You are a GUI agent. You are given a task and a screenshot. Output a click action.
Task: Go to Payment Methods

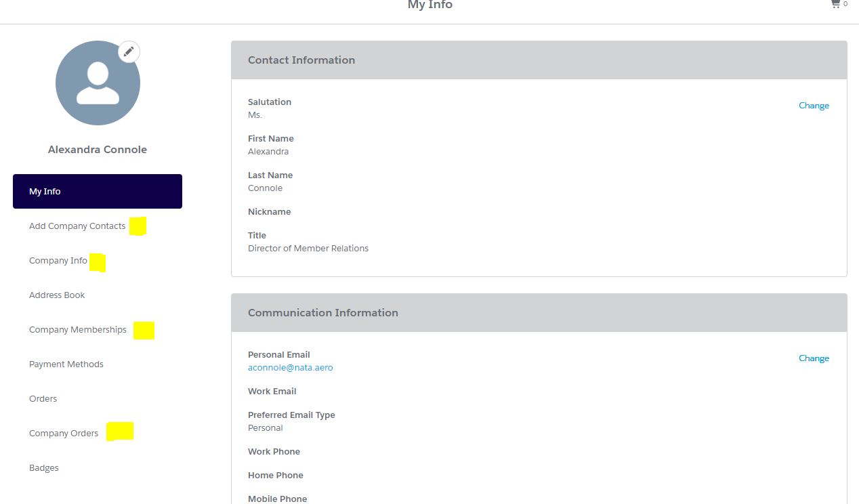(66, 364)
